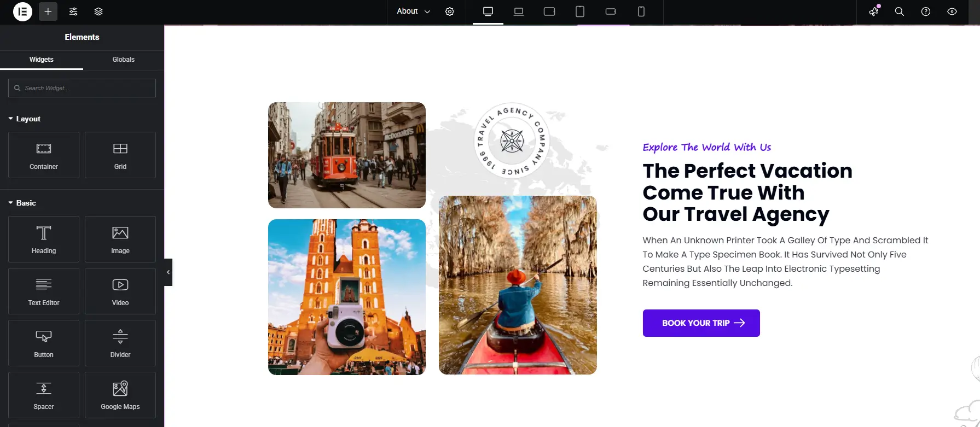980x427 pixels.
Task: Select the Globals tab
Action: pyautogui.click(x=124, y=60)
